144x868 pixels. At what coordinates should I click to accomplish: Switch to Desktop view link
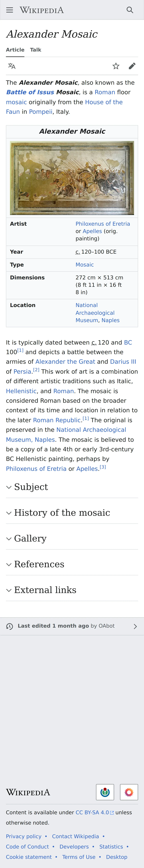pos(117,857)
